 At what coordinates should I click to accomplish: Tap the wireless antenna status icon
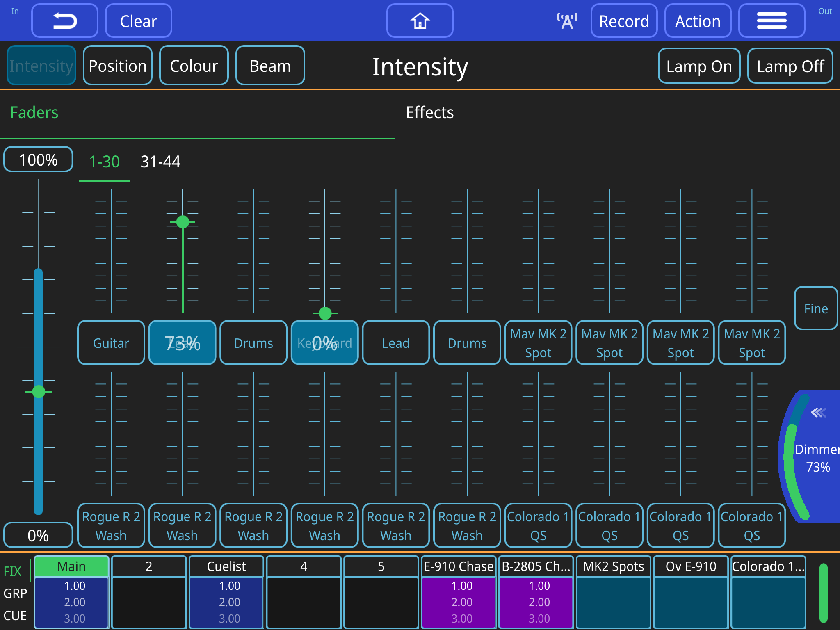coord(567,21)
